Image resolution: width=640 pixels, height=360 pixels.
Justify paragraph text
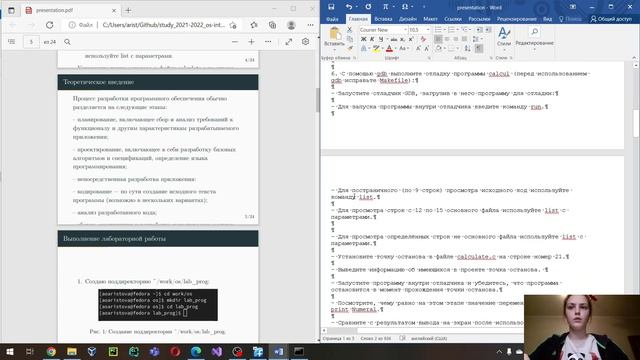464,39
